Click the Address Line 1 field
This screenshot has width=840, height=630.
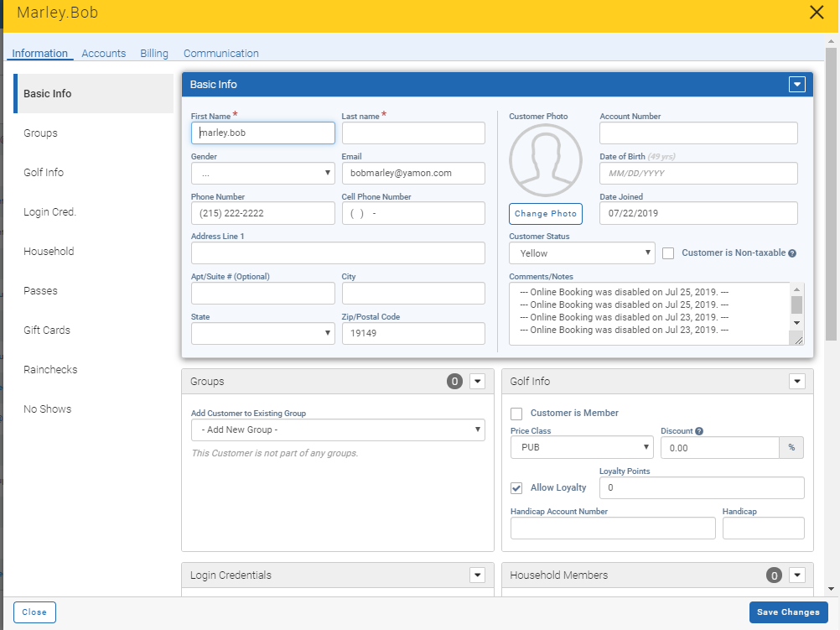(338, 253)
